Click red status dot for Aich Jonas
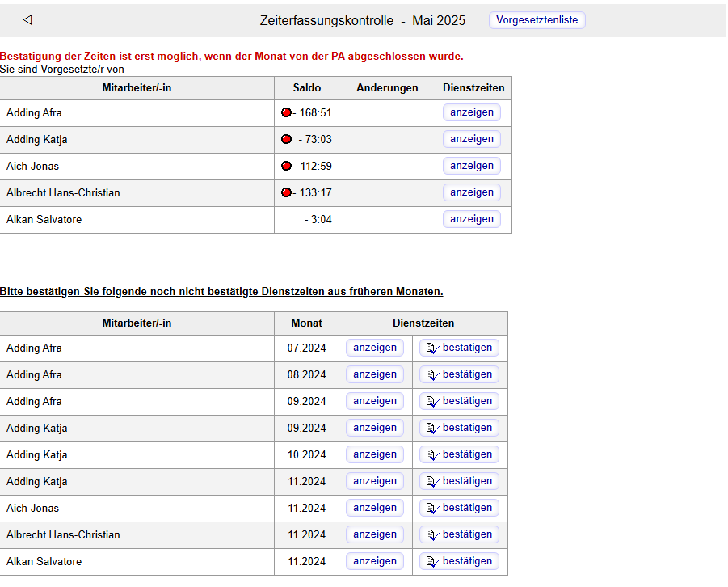 point(286,166)
